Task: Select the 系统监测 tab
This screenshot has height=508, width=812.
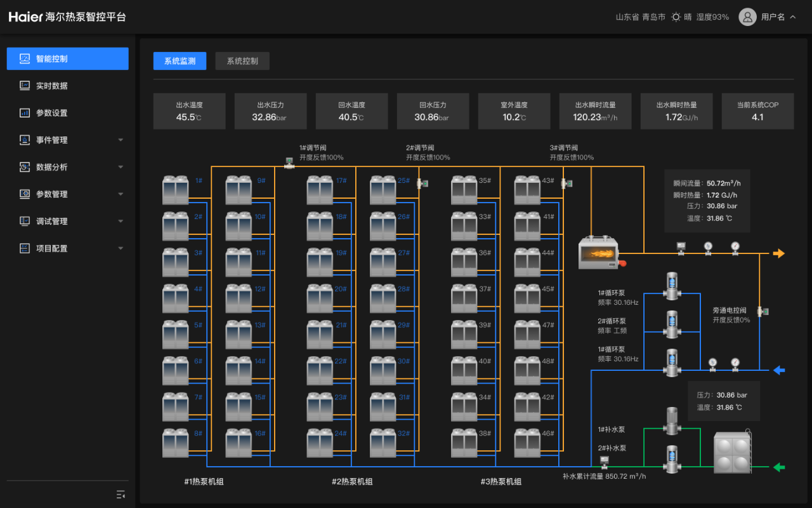Action: click(x=180, y=61)
